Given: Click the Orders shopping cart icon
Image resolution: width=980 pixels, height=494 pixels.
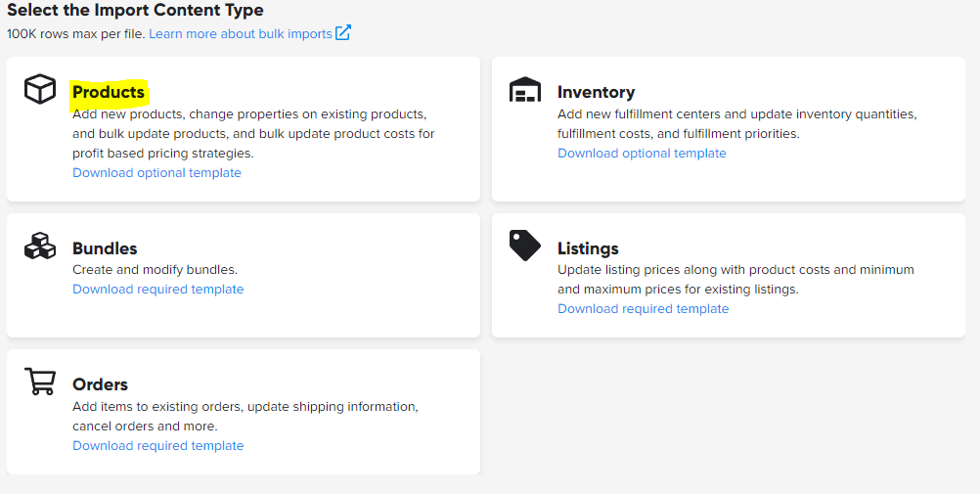Looking at the screenshot, I should tap(40, 382).
